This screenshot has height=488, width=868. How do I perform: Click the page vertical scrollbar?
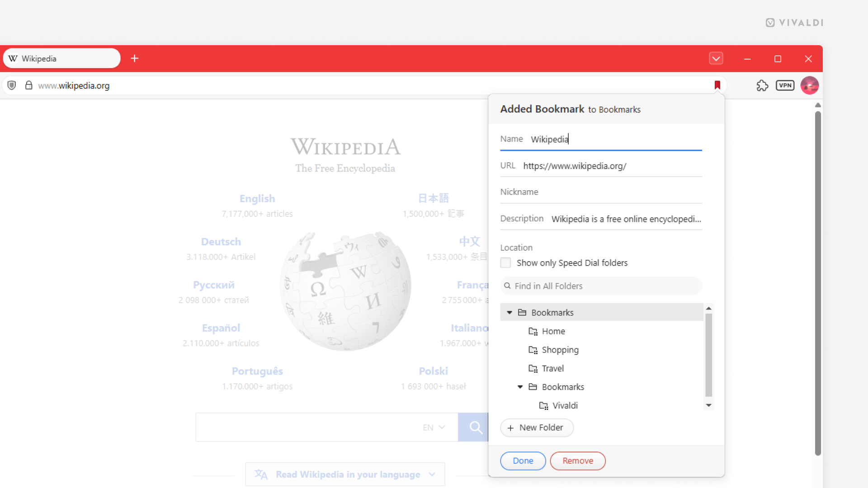coord(818,282)
